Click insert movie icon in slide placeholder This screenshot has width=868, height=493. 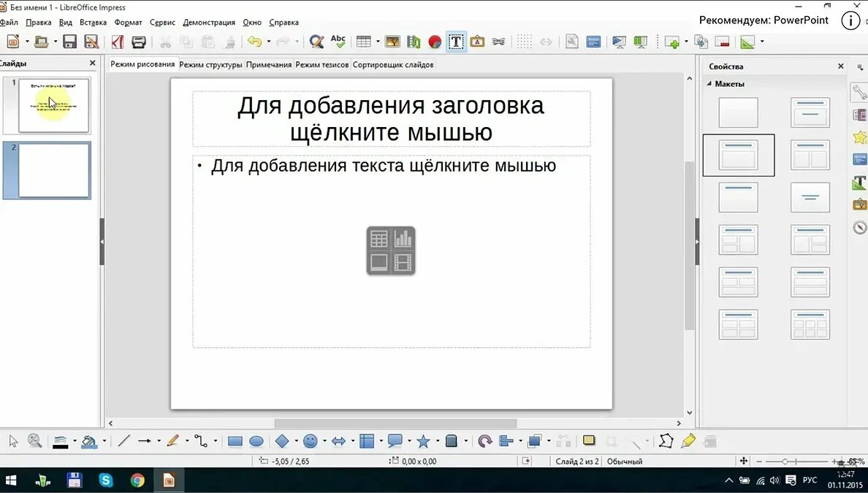(x=403, y=262)
